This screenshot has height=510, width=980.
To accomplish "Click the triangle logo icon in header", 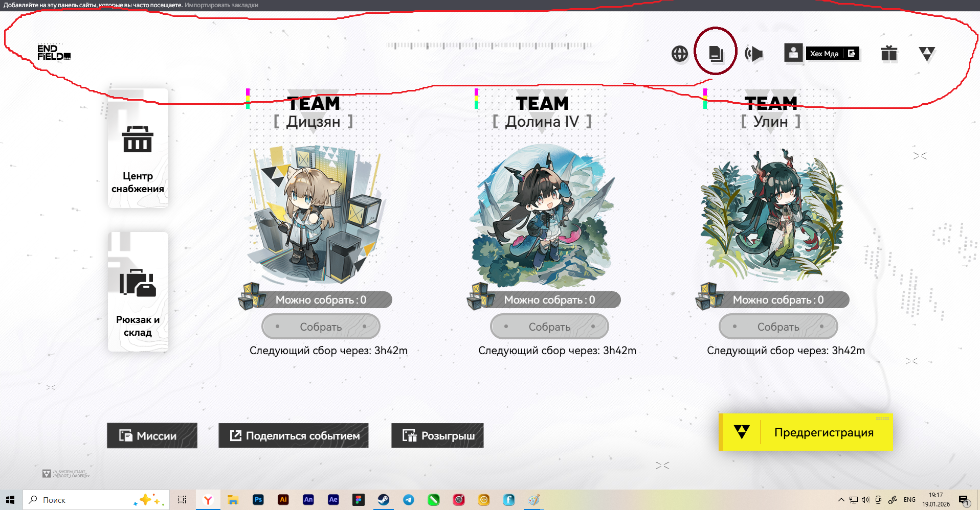I will (927, 54).
